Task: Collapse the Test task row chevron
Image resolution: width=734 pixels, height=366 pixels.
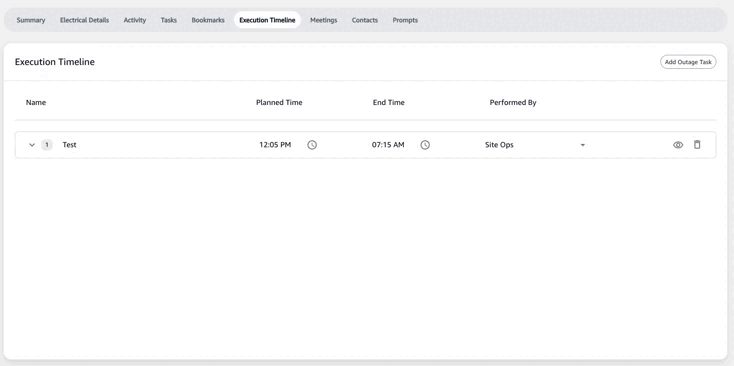Action: [x=32, y=145]
